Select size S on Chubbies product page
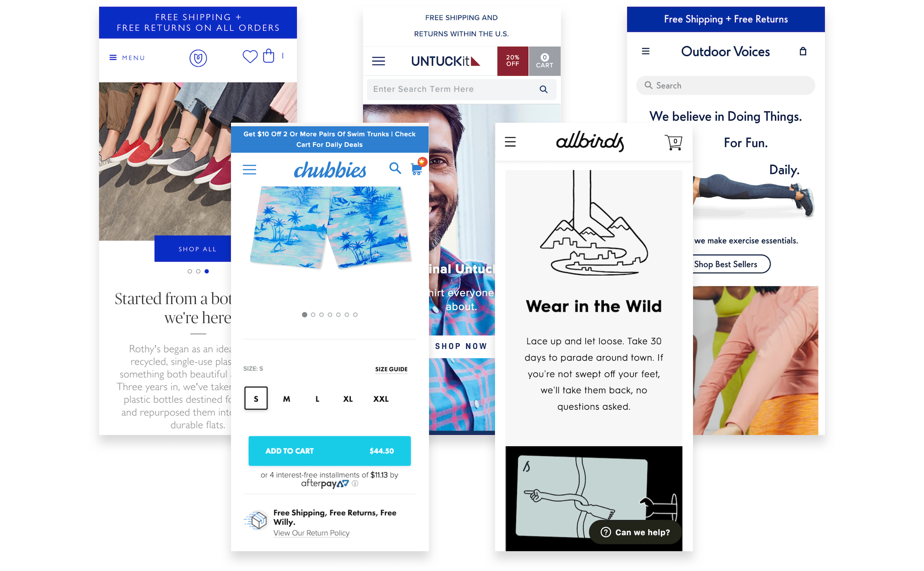Viewport: 924px width, 571px height. tap(255, 397)
